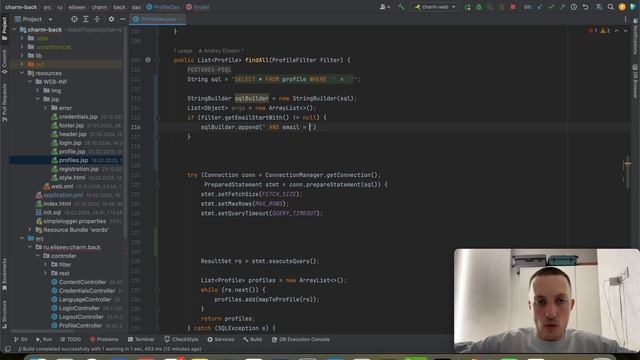Commit changes via green Git checkmark
This screenshot has height=360, width=640.
pyautogui.click(x=551, y=7)
